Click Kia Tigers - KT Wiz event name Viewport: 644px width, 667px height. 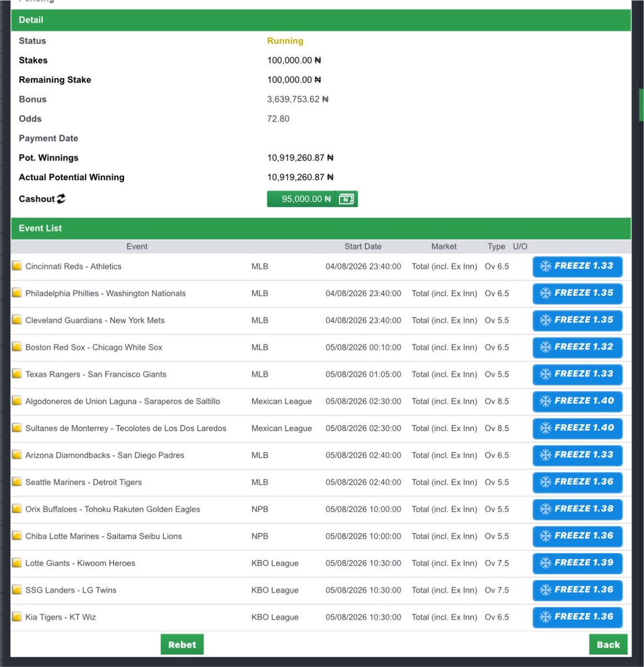coord(61,617)
